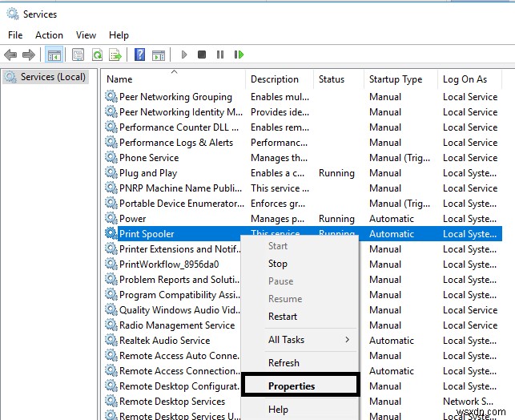Open the Help menu in menu bar
Viewport: 515px width, 420px height.
pyautogui.click(x=119, y=34)
